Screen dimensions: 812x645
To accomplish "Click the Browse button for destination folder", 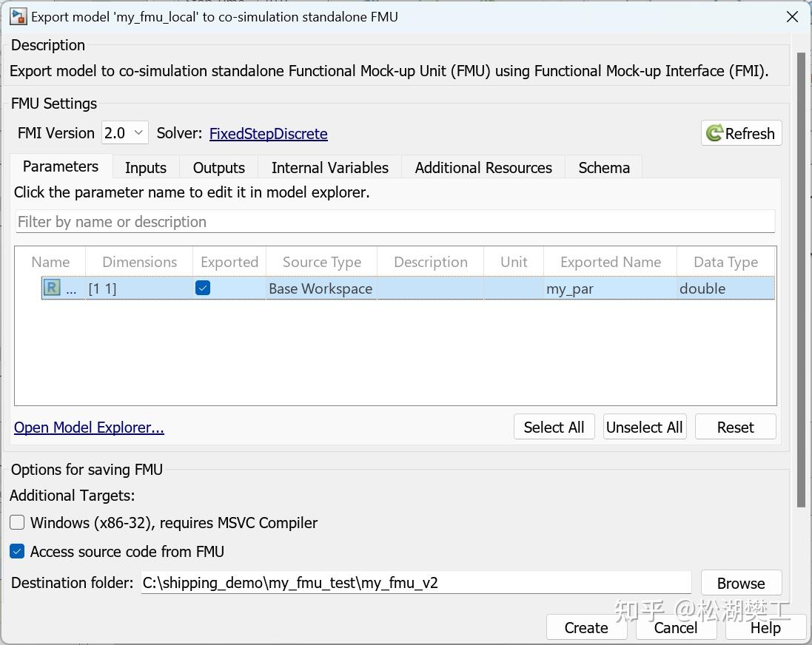I will click(740, 583).
